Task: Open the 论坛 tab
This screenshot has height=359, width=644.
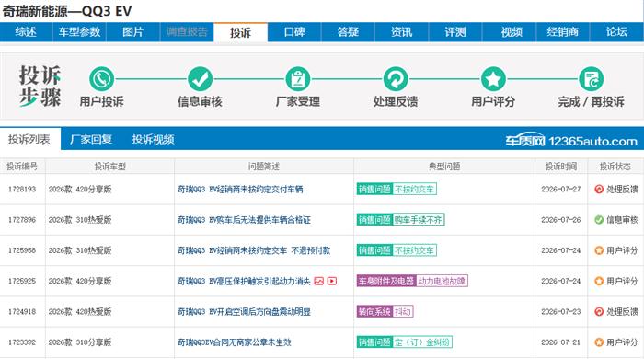Action: [616, 32]
